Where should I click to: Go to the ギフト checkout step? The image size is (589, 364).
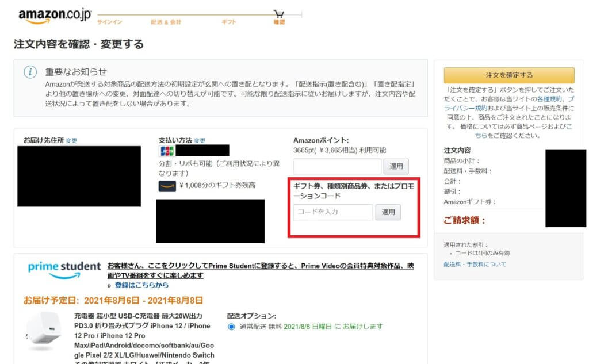point(229,22)
